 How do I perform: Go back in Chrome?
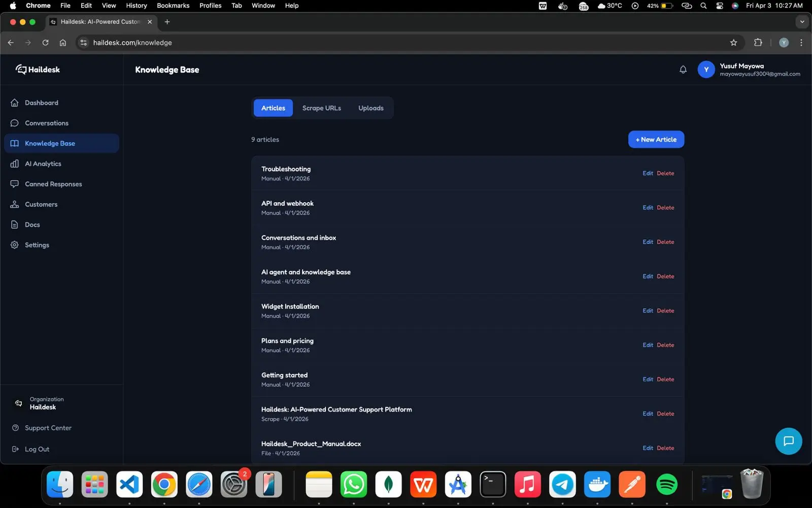pyautogui.click(x=11, y=43)
